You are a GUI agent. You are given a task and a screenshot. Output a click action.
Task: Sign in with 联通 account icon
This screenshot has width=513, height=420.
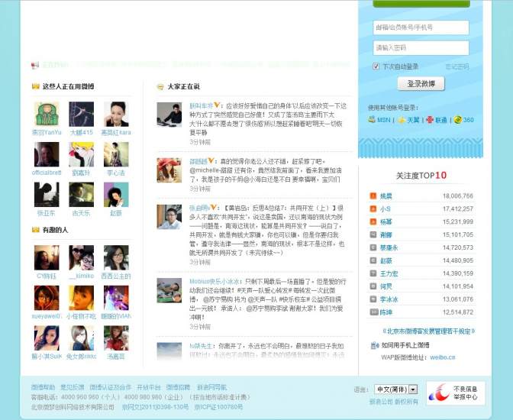pos(430,120)
